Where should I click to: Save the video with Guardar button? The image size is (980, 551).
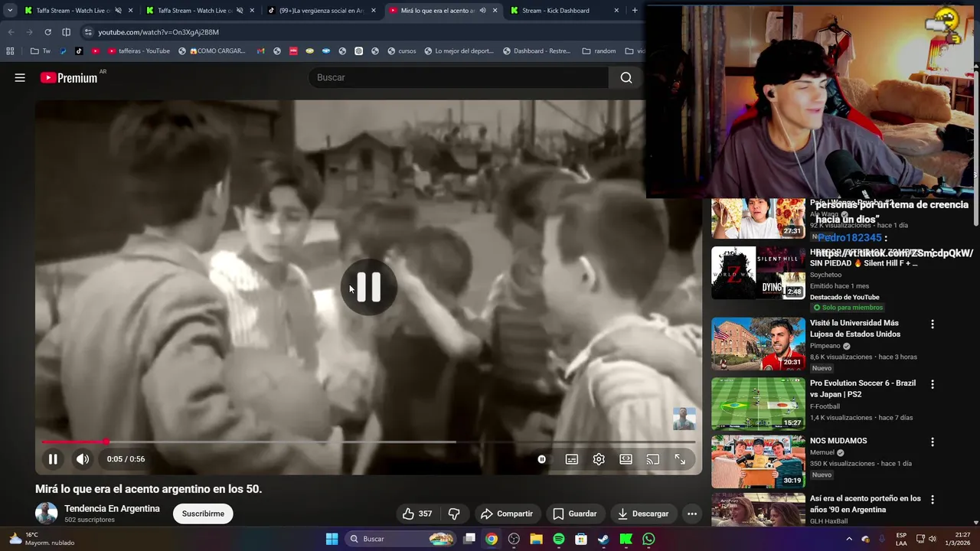pos(575,514)
